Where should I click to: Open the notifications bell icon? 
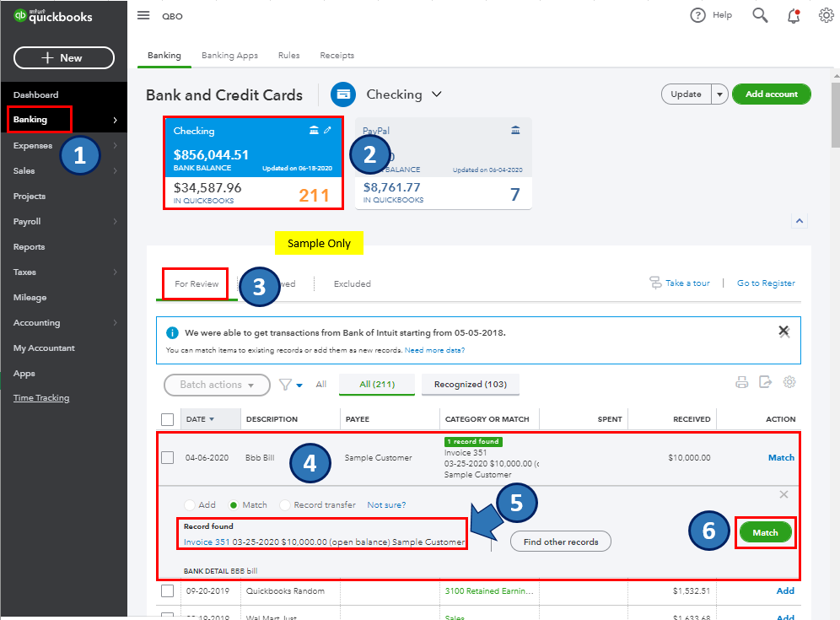click(794, 15)
